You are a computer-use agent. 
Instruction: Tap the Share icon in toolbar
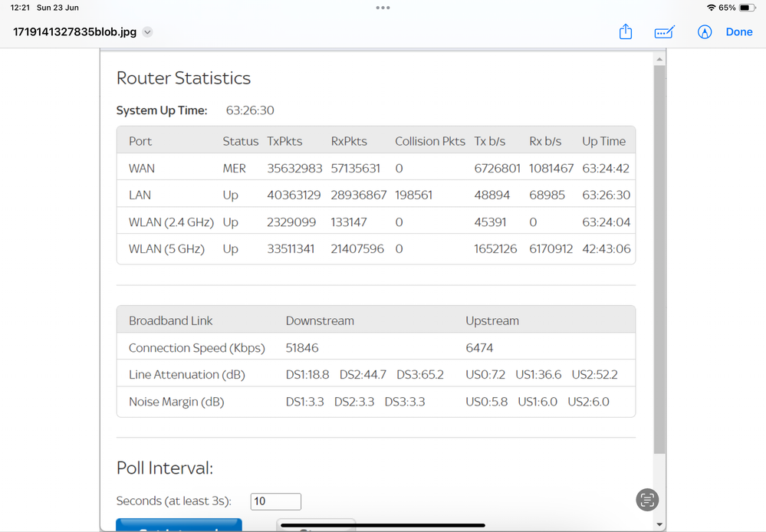(626, 31)
